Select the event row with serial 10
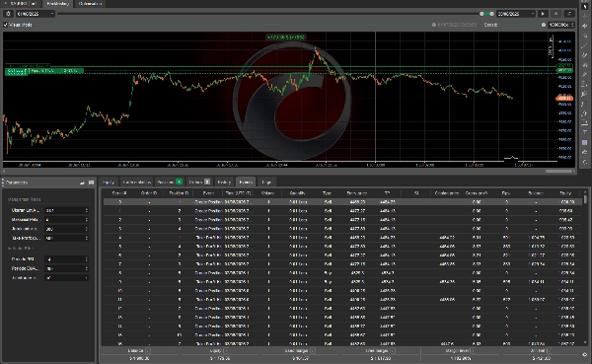Screen dimensions: 592x364 tap(342, 291)
